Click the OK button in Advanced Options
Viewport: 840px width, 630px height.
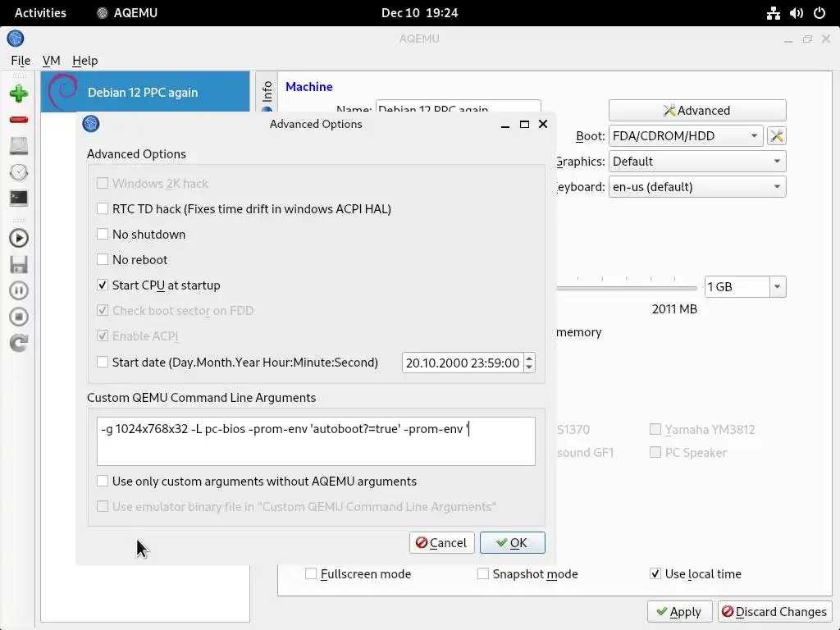[x=512, y=543]
